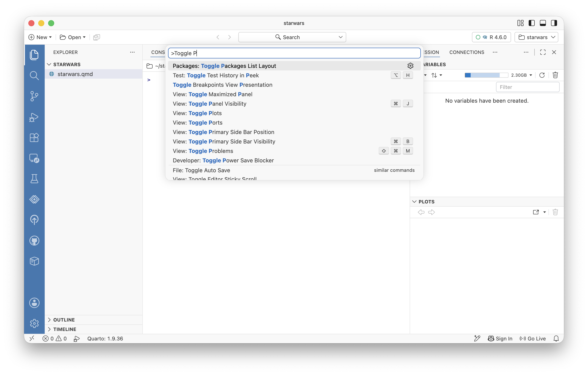Click the Quarto: 1.9.36 status entry

click(x=105, y=338)
